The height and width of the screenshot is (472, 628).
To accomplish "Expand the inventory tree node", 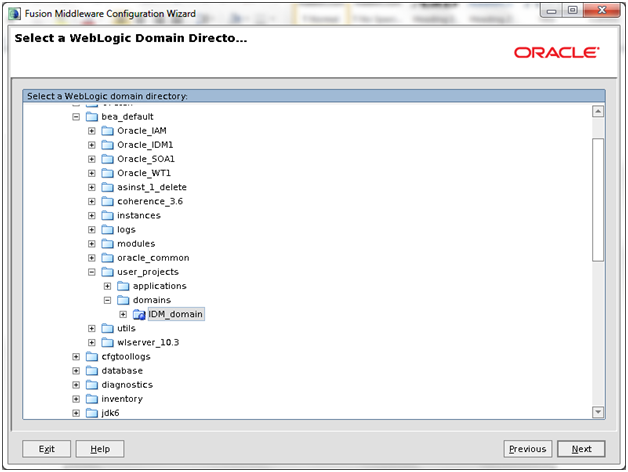I will tap(76, 399).
